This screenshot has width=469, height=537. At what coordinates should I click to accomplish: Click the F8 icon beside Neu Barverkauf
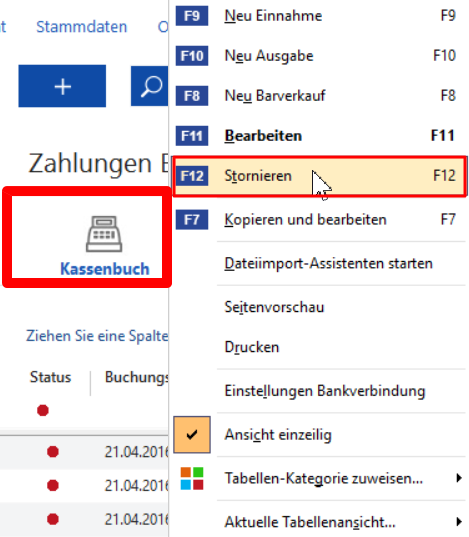pos(192,96)
